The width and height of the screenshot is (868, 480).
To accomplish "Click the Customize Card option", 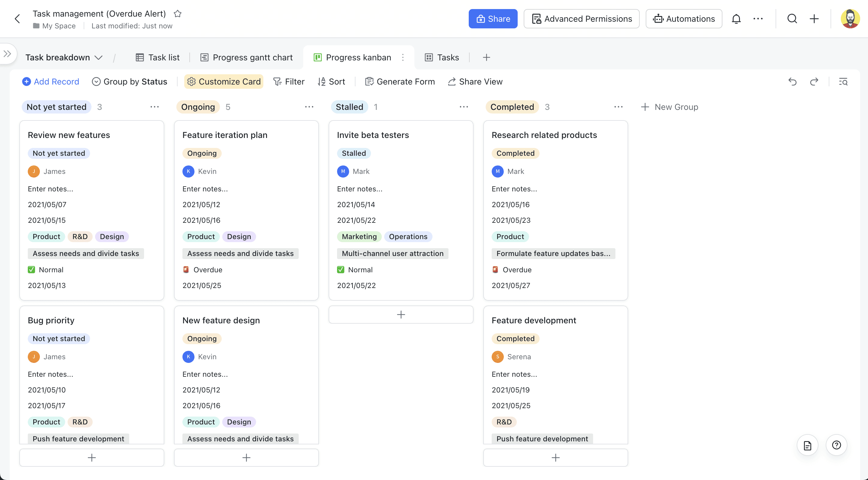I will pos(224,82).
